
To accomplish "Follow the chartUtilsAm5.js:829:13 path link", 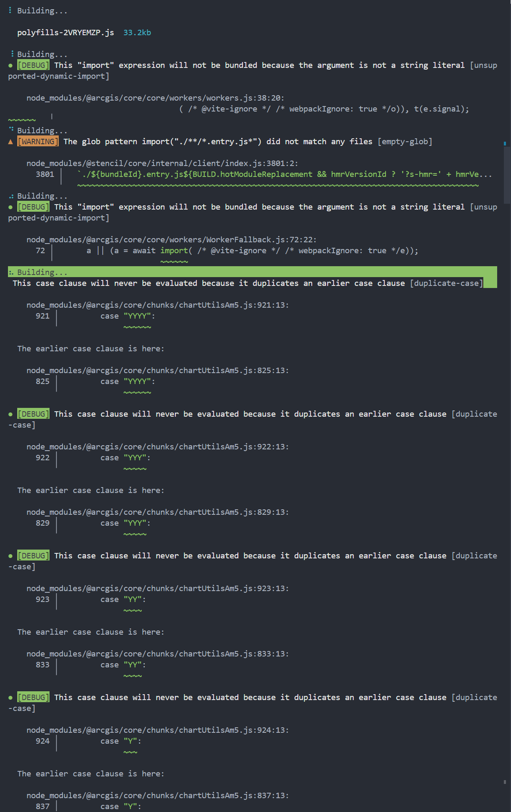I will (157, 512).
